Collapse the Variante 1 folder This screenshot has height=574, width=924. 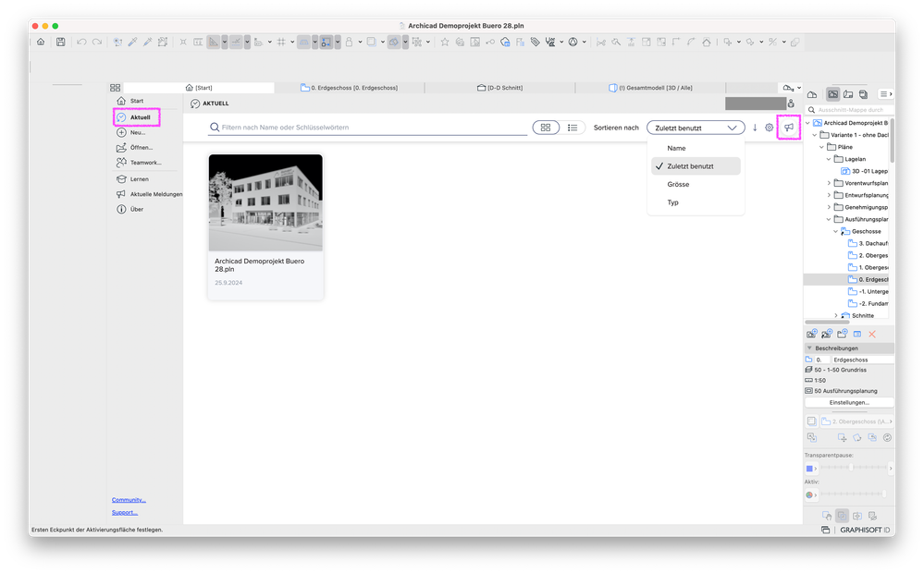(815, 135)
